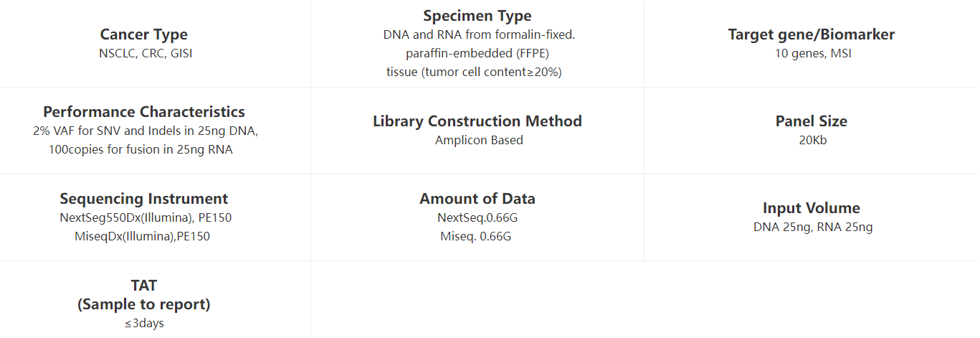Screen dimensions: 980x338
Task: Select the 10 genes, MSI text
Action: 813,53
